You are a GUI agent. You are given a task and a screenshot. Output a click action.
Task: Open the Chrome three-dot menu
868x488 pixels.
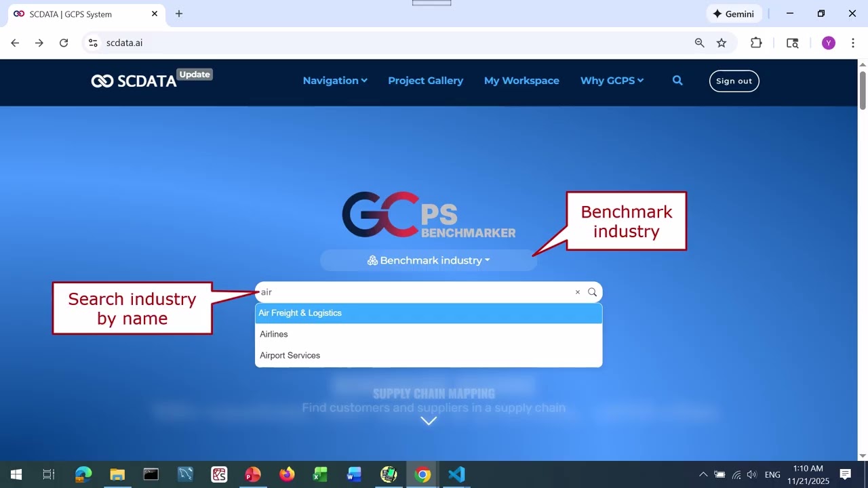[853, 43]
